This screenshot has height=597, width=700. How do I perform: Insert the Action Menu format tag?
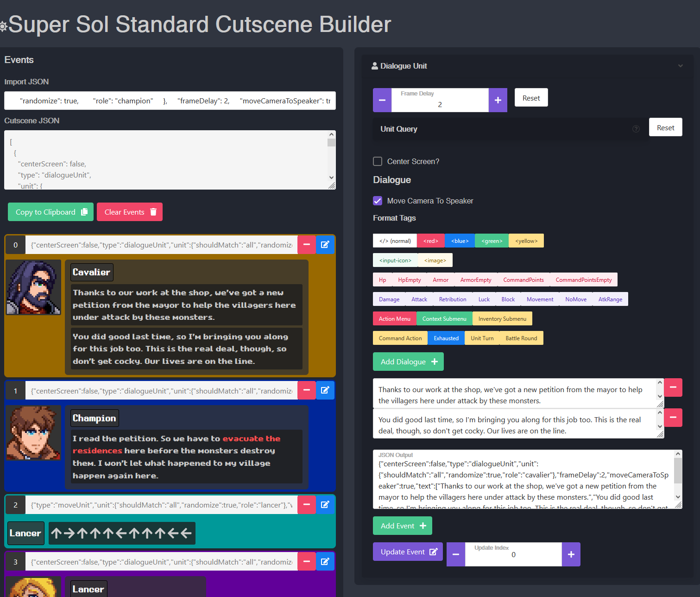[x=394, y=318]
